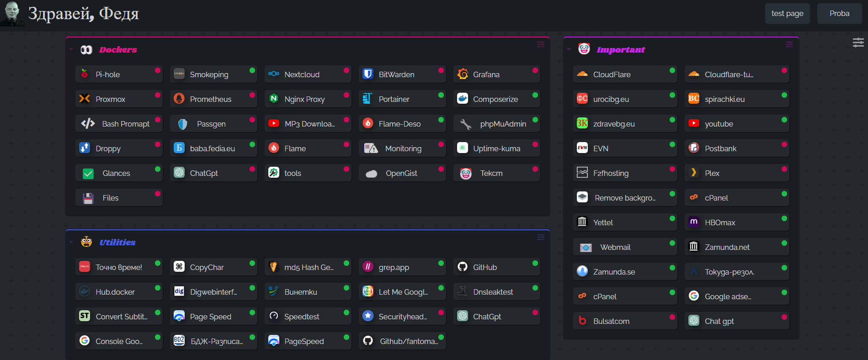Open the Dockers section options menu
The image size is (868, 360).
tap(540, 44)
